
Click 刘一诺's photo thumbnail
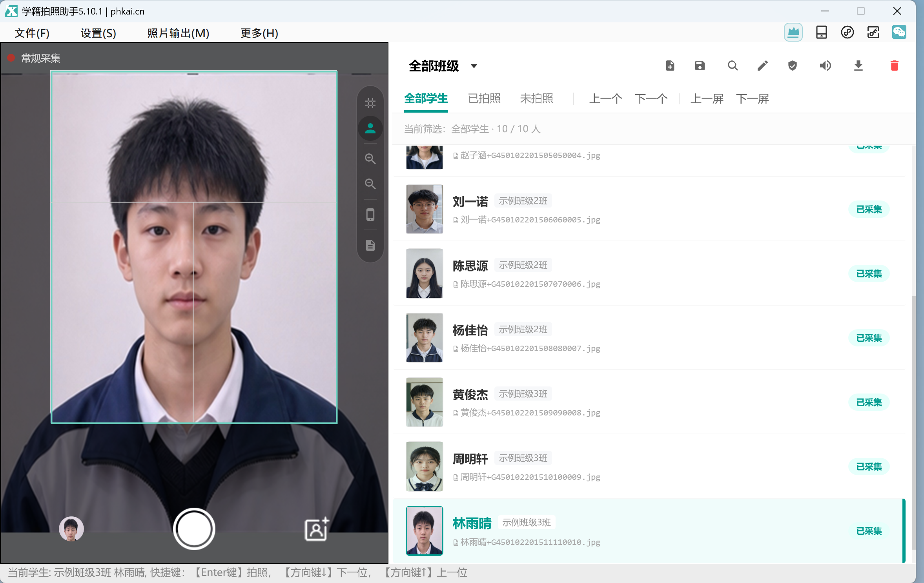(x=424, y=209)
